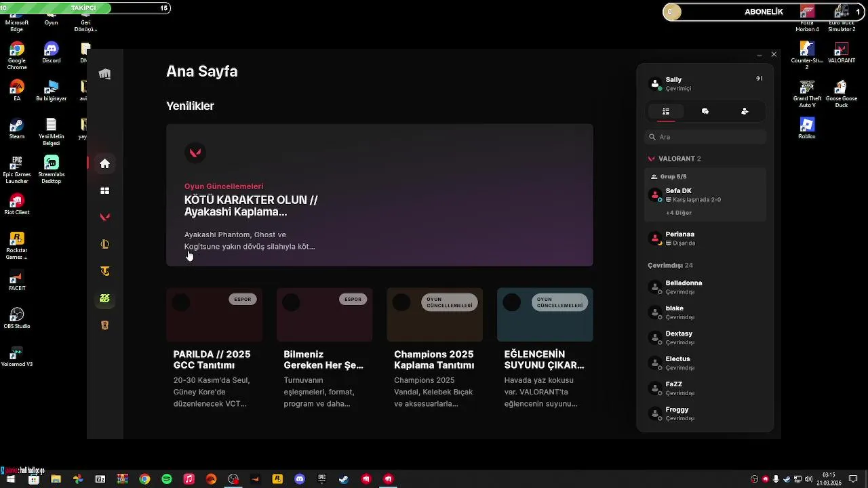Open VALORANT desktop shortcut
Viewport: 868px width, 488px height.
click(x=842, y=52)
